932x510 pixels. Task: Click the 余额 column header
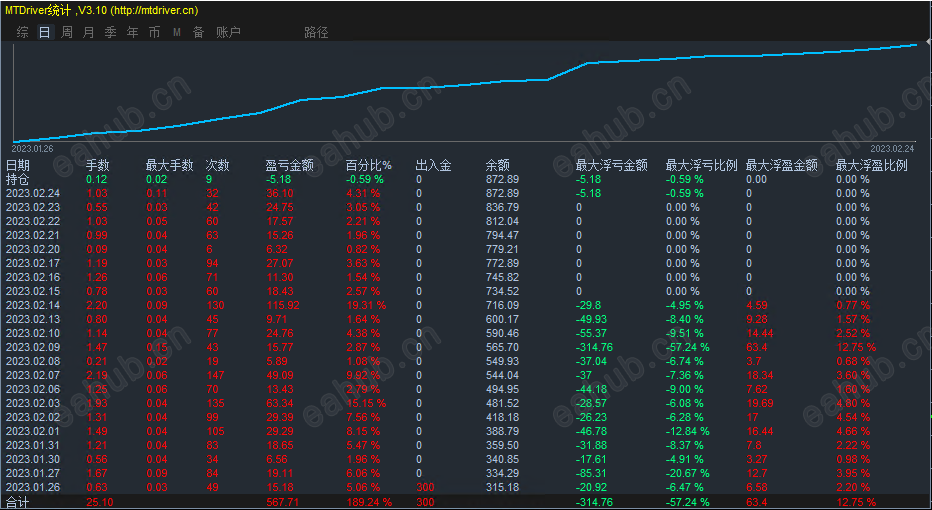click(x=498, y=165)
